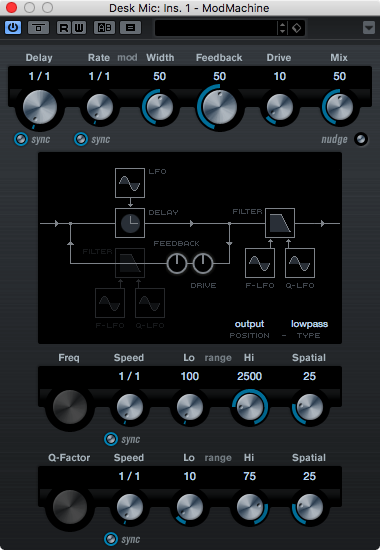
Task: Click the Q-Factor range Hi knob
Action: (250, 507)
